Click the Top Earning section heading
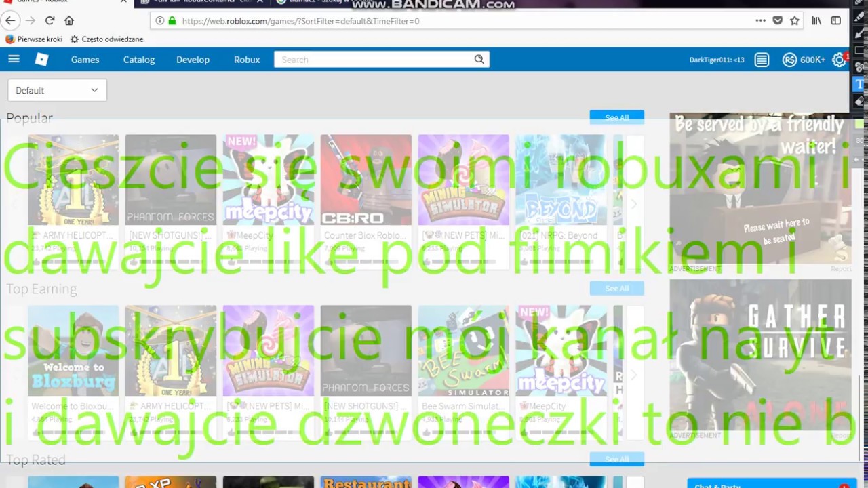 41,289
